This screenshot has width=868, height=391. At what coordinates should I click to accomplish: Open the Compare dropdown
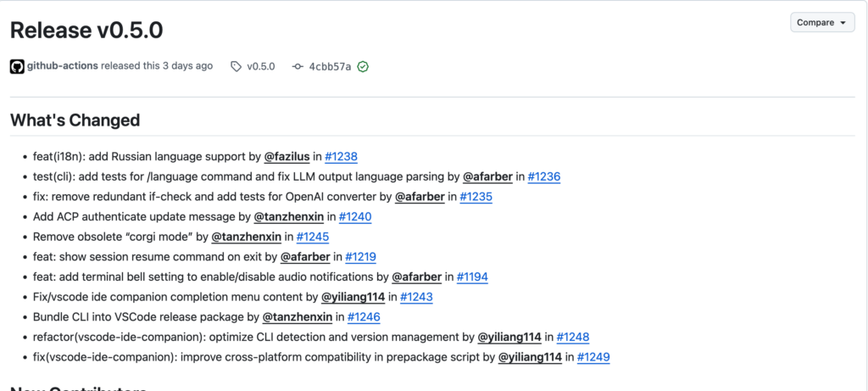(x=822, y=23)
